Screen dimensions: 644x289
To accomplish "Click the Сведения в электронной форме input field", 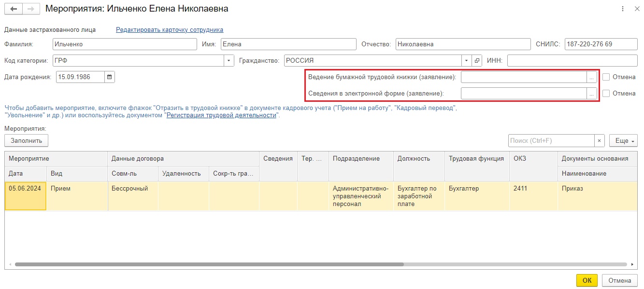I will [x=524, y=93].
